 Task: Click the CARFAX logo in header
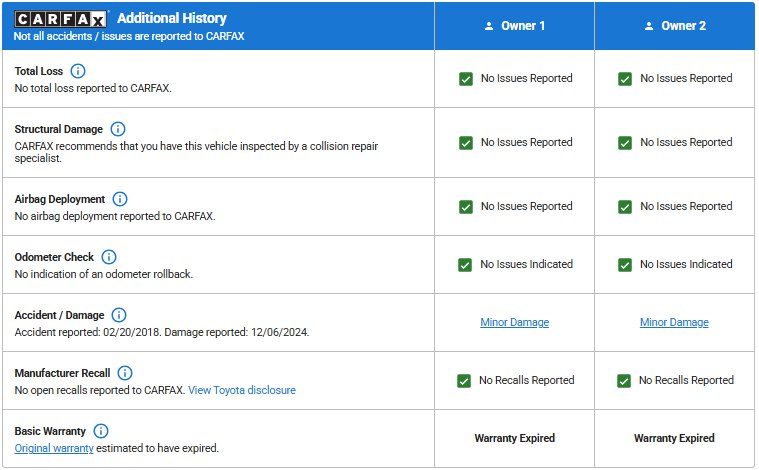[x=62, y=18]
